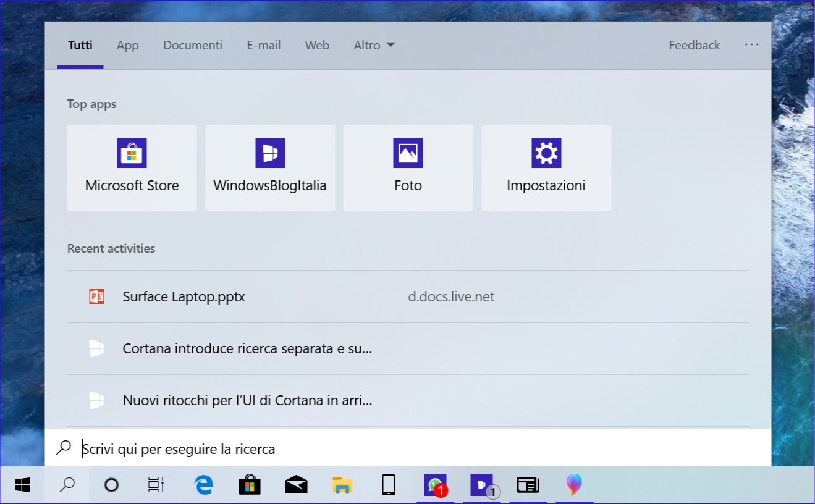Click the icon beside 'Cortana introduce ricerca separata'
This screenshot has width=815, height=504.
pyautogui.click(x=96, y=348)
